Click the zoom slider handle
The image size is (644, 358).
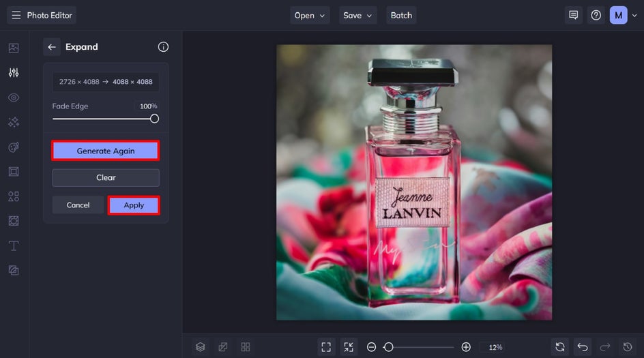pos(389,347)
